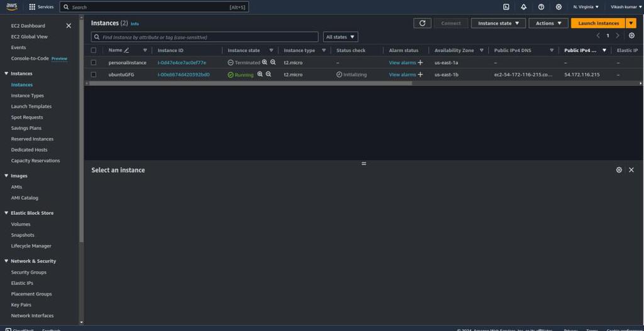Close the EC2 navigation sidebar
Screen dimensions: 644x331
pyautogui.click(x=69, y=26)
